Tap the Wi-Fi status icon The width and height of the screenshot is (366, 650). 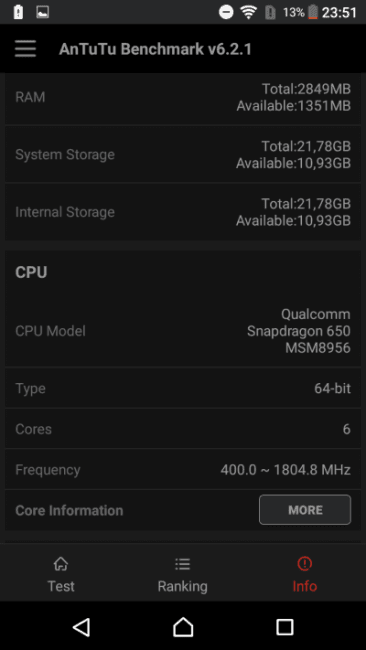point(249,12)
